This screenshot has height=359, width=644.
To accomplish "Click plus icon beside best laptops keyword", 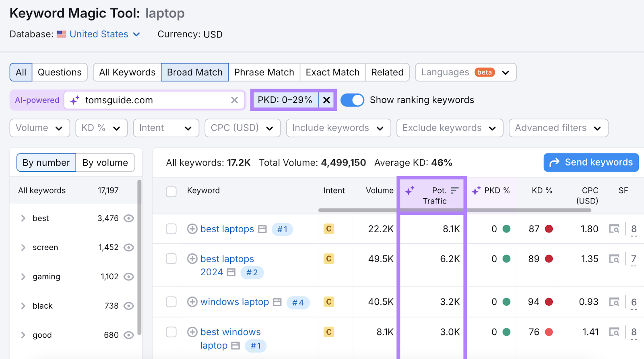I will [192, 229].
